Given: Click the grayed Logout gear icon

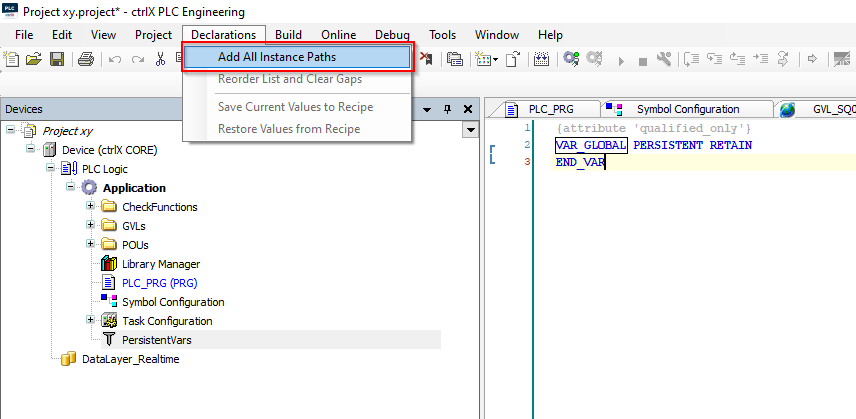Looking at the screenshot, I should click(x=595, y=58).
